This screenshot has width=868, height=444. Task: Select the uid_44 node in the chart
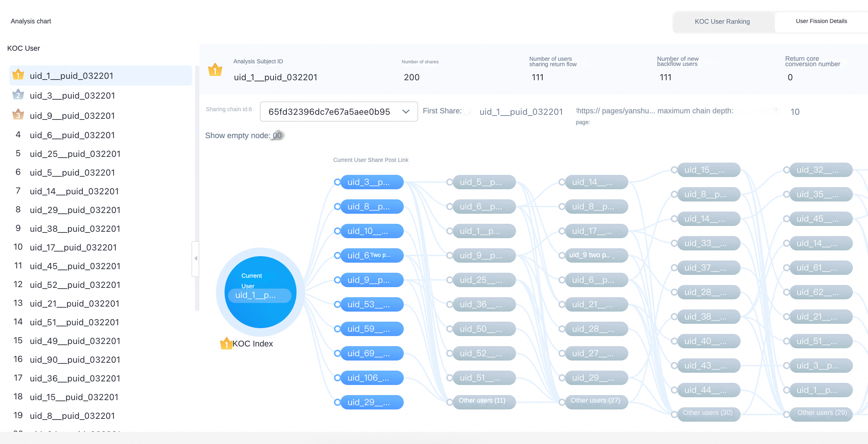click(x=709, y=390)
